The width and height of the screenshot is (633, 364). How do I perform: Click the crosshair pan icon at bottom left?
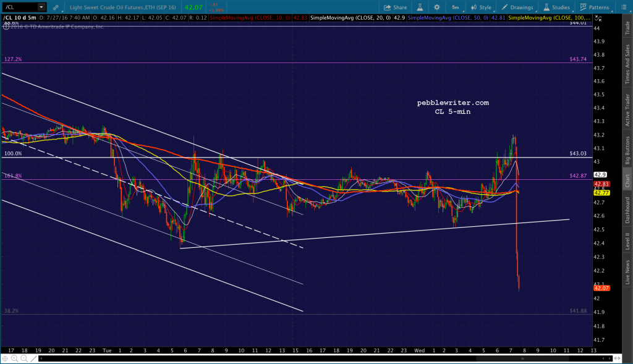pos(5,358)
